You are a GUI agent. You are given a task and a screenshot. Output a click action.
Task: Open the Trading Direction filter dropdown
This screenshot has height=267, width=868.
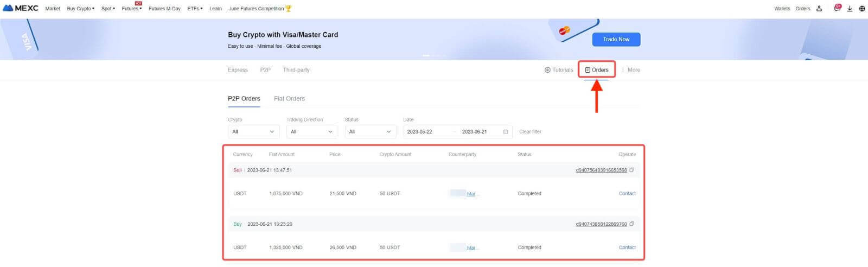point(312,132)
